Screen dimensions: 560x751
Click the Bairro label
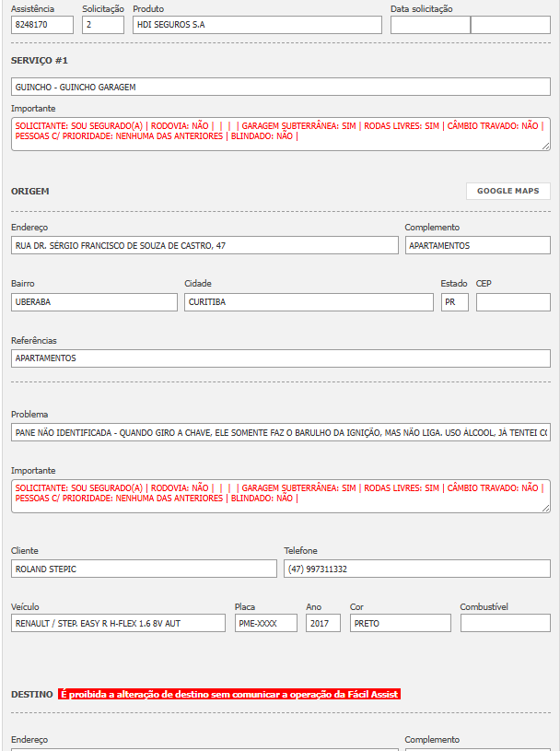(22, 284)
